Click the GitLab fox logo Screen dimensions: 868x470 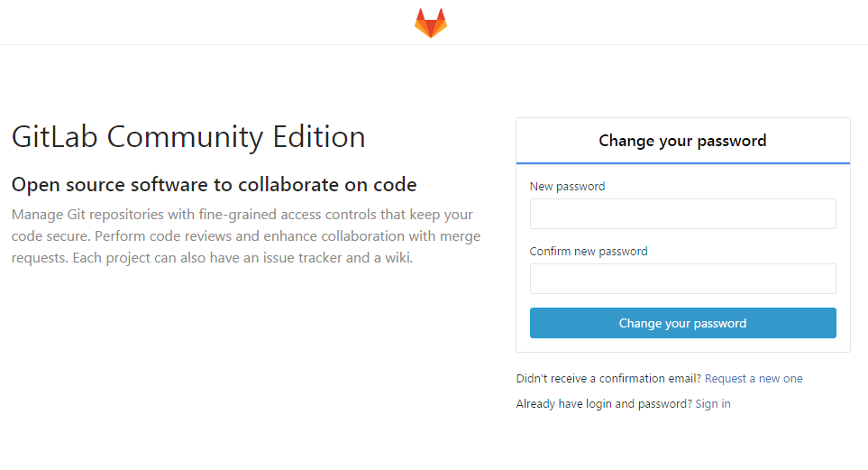point(431,23)
